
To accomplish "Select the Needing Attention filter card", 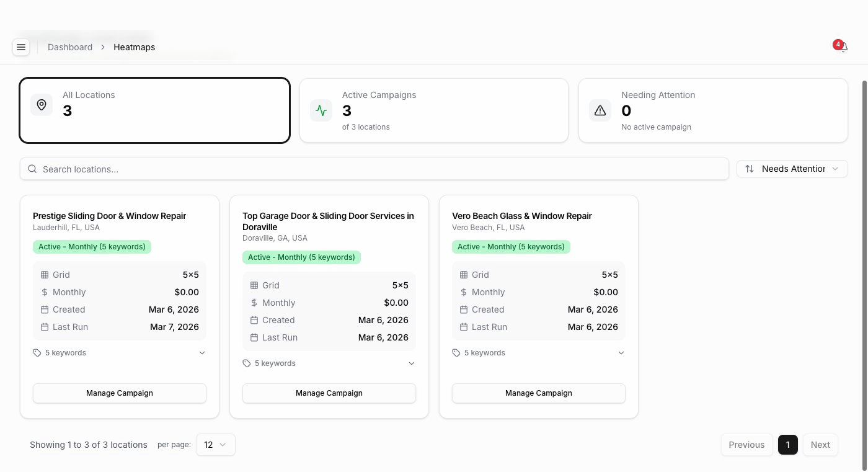I will tap(713, 110).
